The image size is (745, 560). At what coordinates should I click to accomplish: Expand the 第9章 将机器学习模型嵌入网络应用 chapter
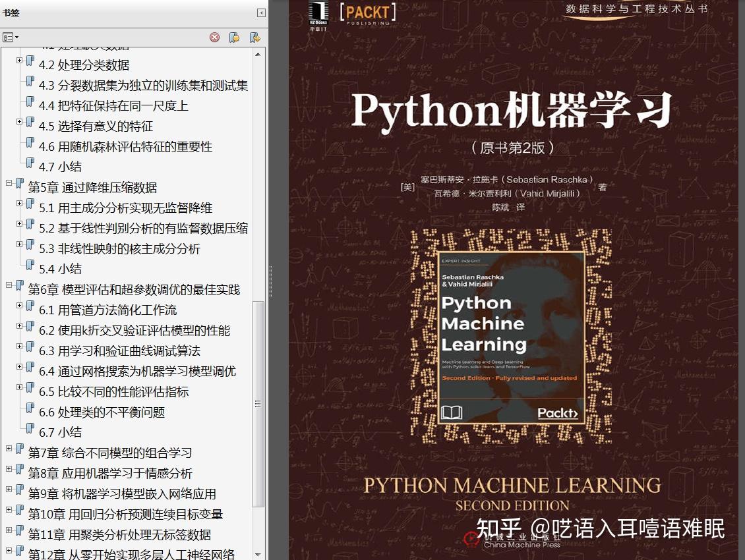9,490
